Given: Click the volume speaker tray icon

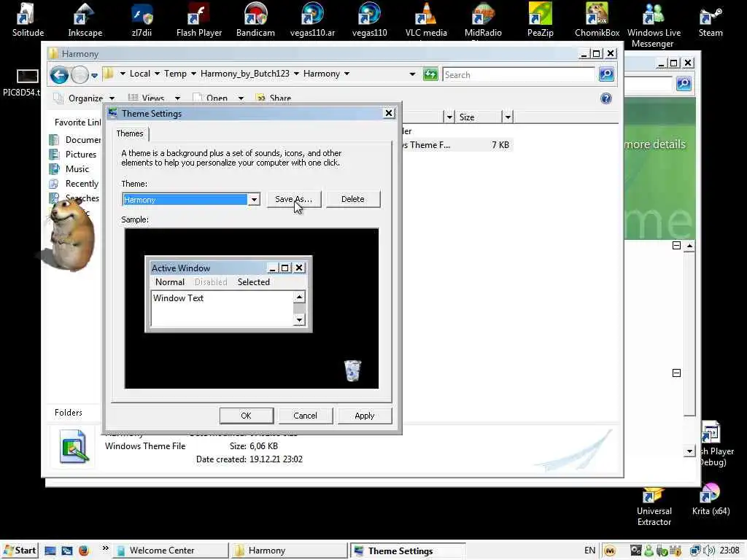Looking at the screenshot, I should pyautogui.click(x=708, y=551).
